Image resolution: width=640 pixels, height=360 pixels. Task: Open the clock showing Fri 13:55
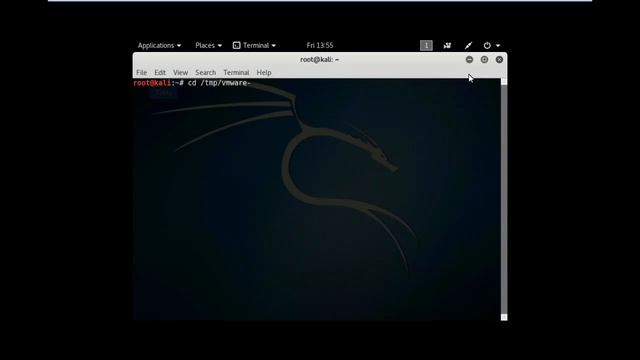pos(320,45)
